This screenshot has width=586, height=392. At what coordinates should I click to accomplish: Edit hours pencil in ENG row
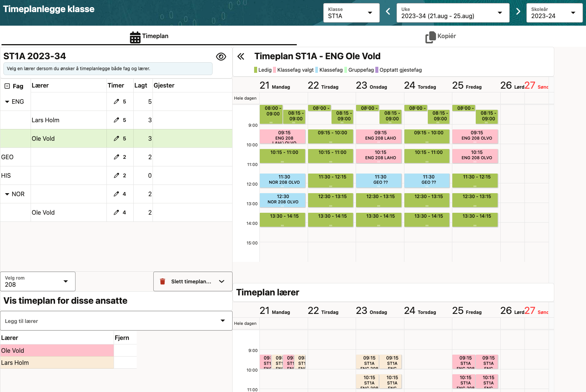116,101
